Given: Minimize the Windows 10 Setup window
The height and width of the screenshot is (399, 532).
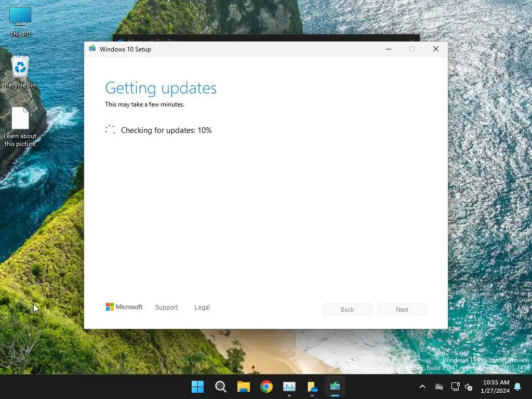Looking at the screenshot, I should click(389, 49).
